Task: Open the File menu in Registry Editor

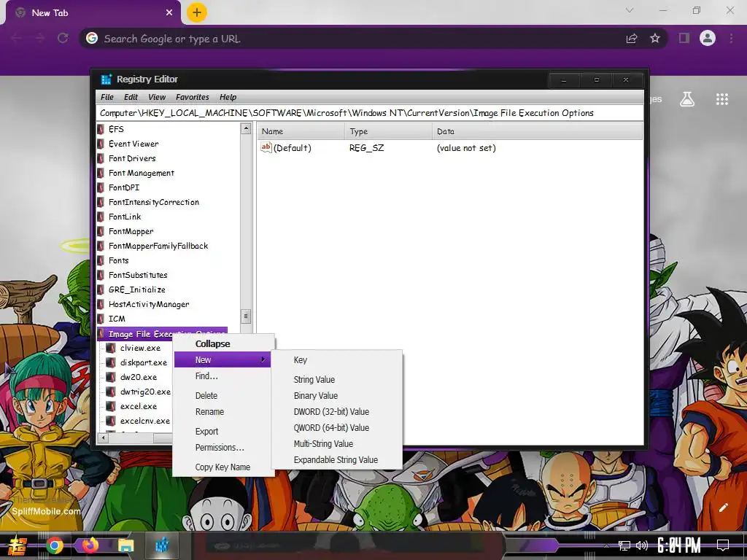Action: click(x=107, y=97)
